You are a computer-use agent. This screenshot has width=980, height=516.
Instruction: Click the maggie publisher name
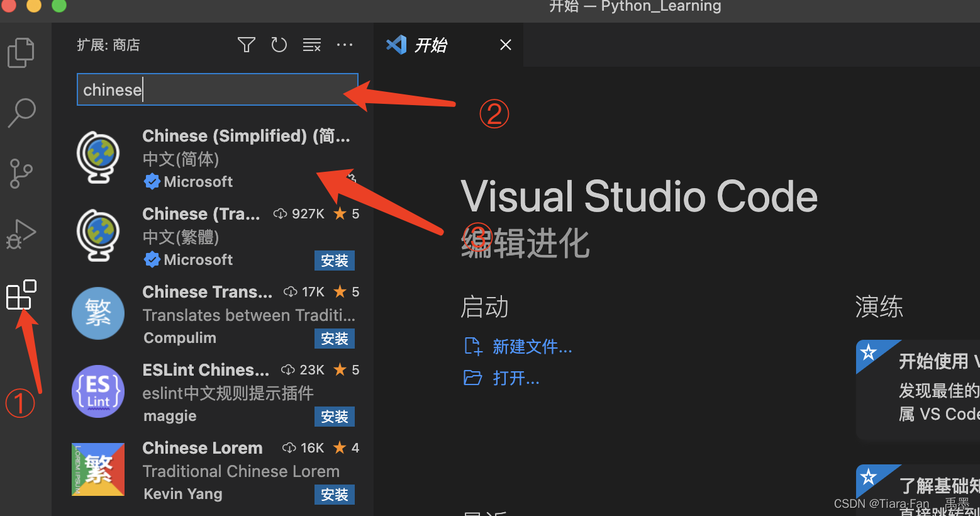(x=170, y=416)
